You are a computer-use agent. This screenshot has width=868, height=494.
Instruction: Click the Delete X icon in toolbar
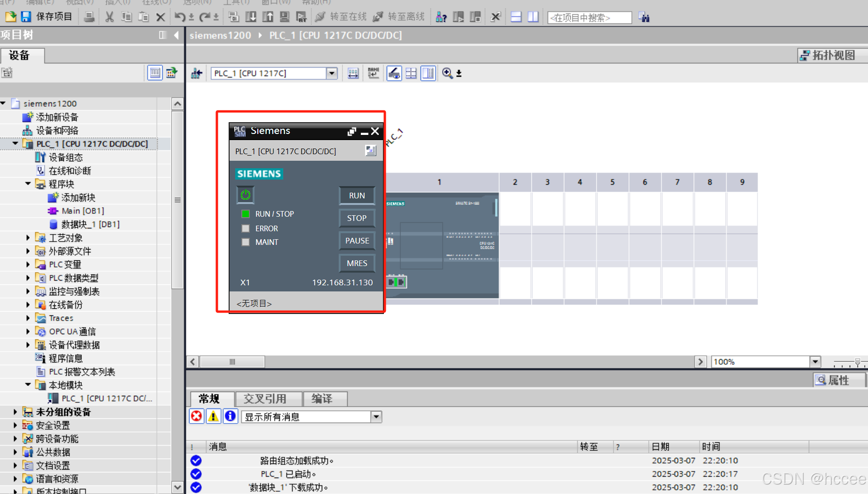click(x=160, y=17)
